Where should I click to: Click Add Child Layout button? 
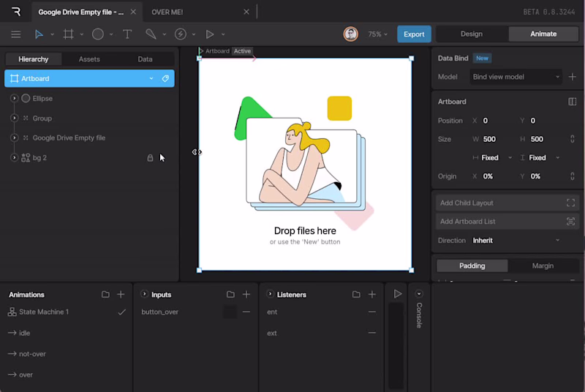(507, 203)
